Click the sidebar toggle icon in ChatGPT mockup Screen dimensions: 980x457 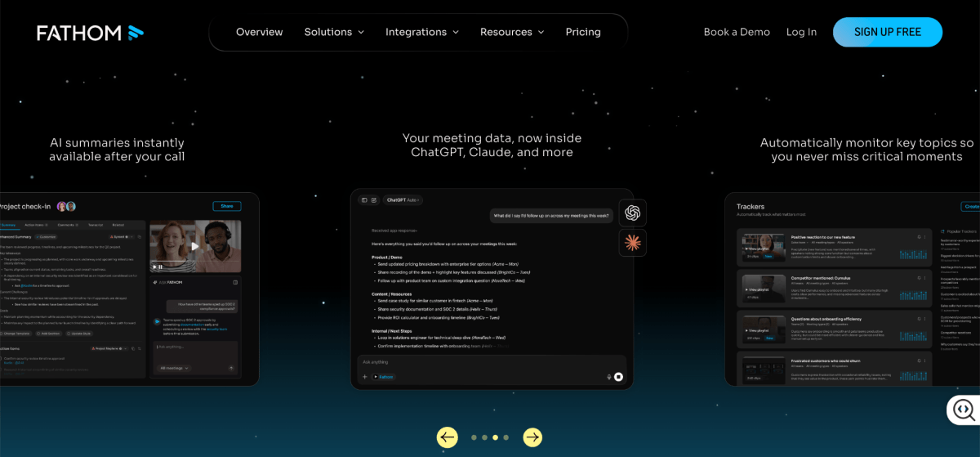click(364, 199)
